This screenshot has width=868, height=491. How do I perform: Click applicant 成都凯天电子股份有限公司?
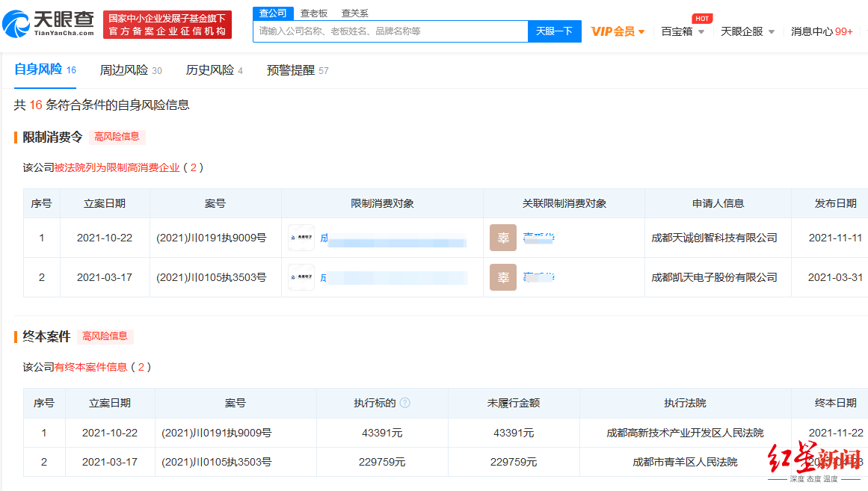click(x=714, y=277)
